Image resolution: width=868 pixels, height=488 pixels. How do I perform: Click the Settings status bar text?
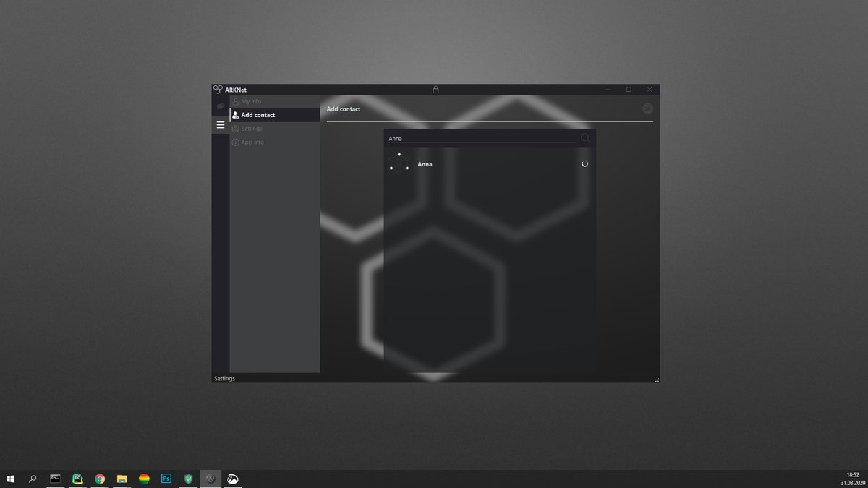coord(224,379)
